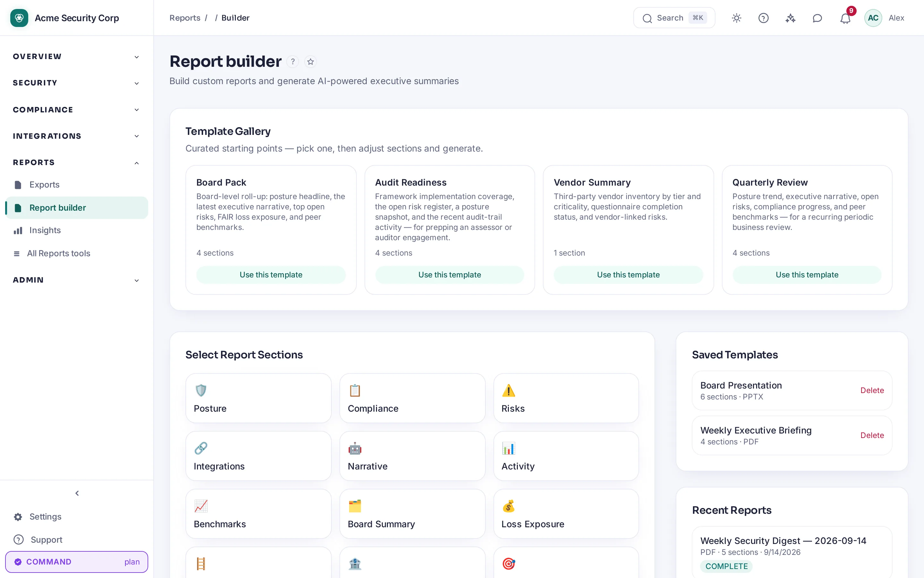Click the COMMAND plan button
This screenshot has width=924, height=578.
[x=76, y=562]
